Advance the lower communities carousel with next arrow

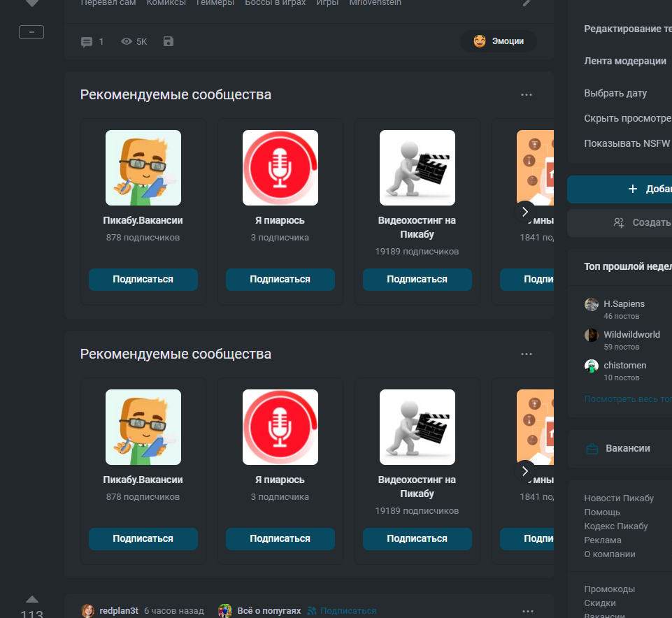(x=525, y=470)
